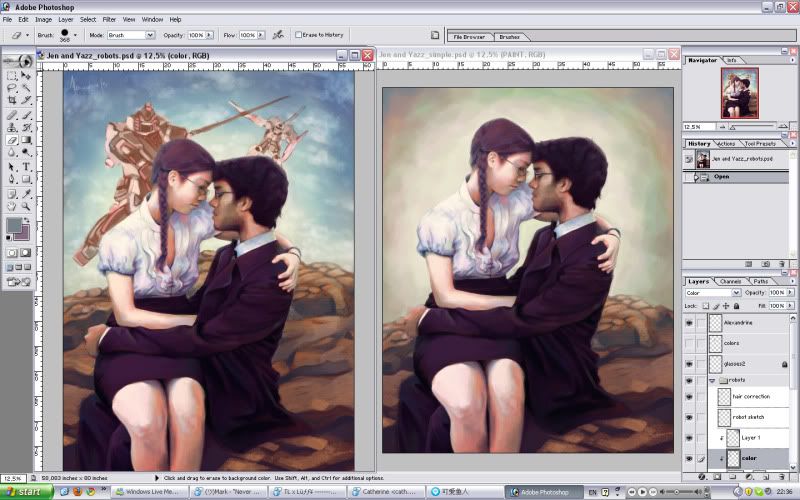The image size is (800, 500).
Task: Select the Pen tool
Action: click(x=12, y=179)
